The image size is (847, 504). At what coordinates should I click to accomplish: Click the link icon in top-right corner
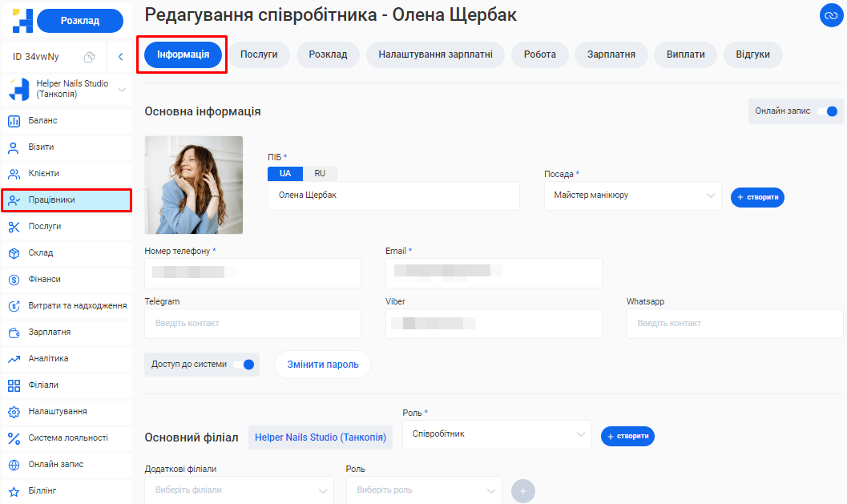coord(829,15)
